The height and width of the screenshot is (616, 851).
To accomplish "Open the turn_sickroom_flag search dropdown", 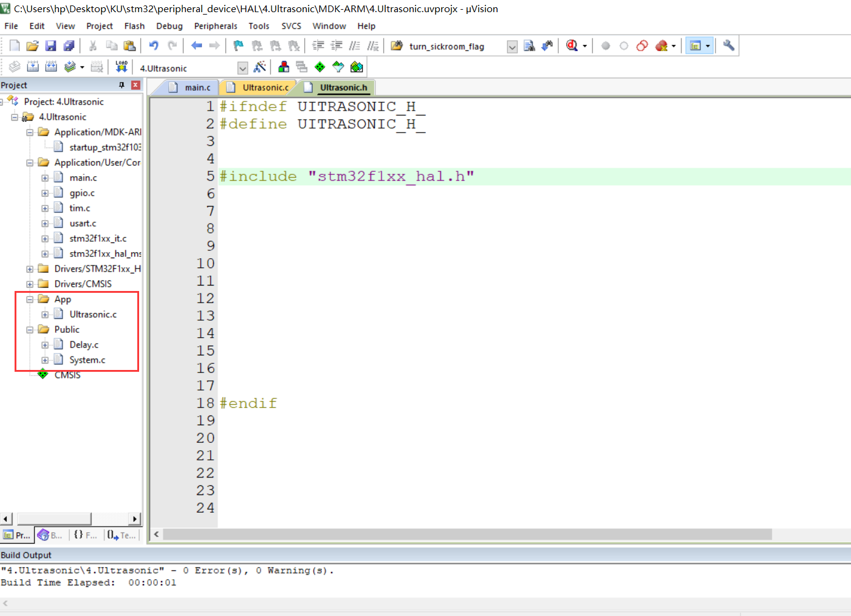I will point(512,47).
